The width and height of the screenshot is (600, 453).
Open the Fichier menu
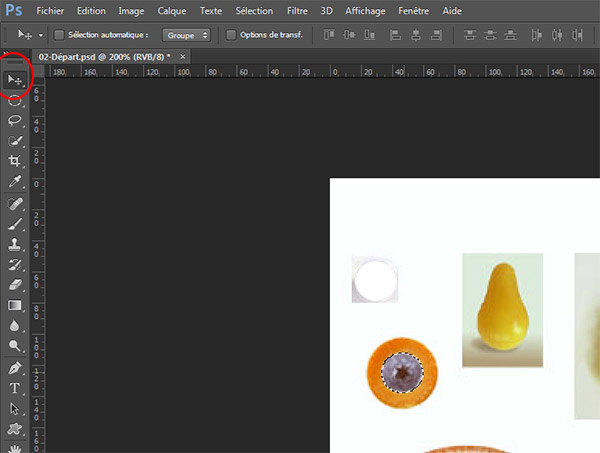click(x=50, y=11)
